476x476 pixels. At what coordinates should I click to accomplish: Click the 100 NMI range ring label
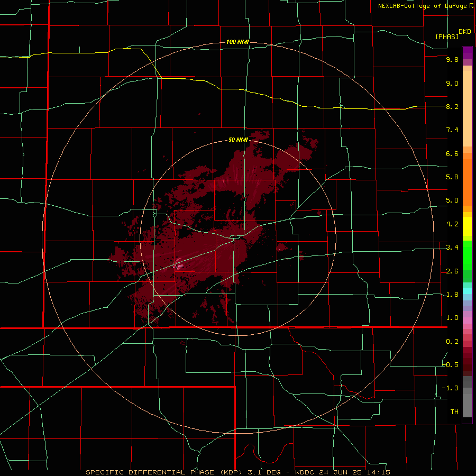click(x=237, y=42)
